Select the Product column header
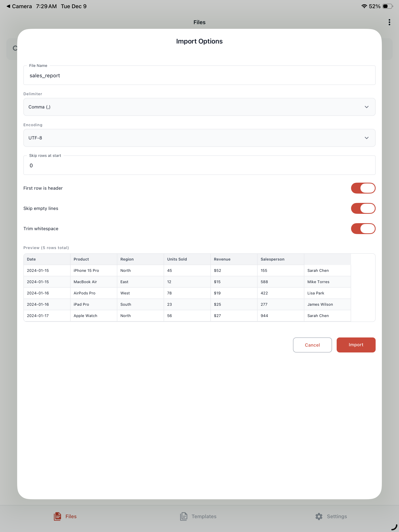399x532 pixels. coord(94,259)
